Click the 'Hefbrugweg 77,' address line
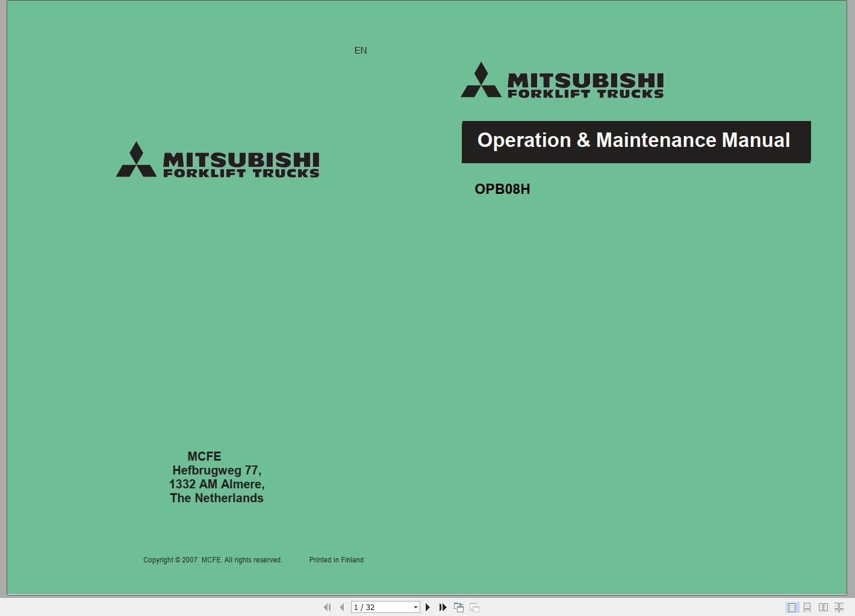855x616 pixels. [x=217, y=470]
